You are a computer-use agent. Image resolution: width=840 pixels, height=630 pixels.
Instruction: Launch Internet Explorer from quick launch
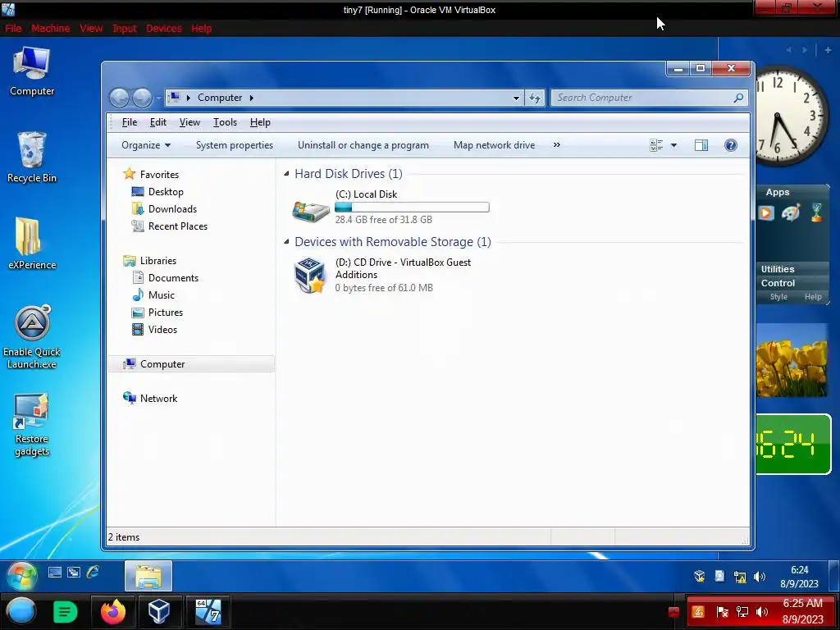click(93, 572)
